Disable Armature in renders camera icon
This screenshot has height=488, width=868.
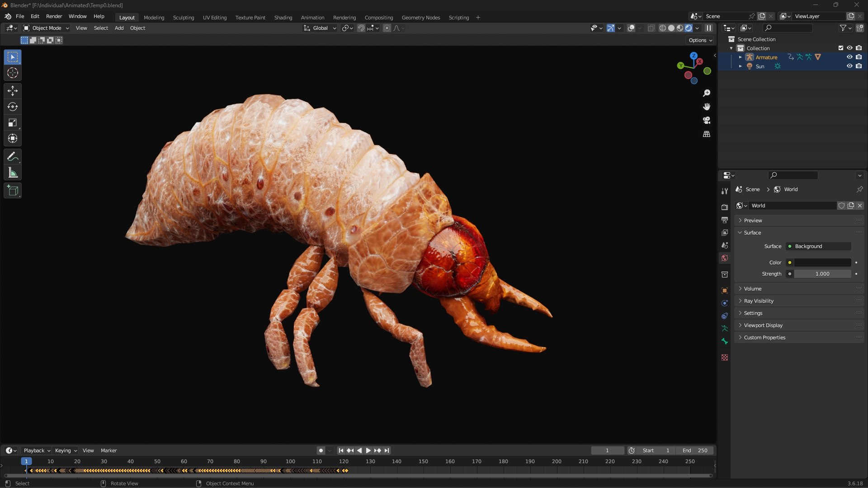click(859, 57)
